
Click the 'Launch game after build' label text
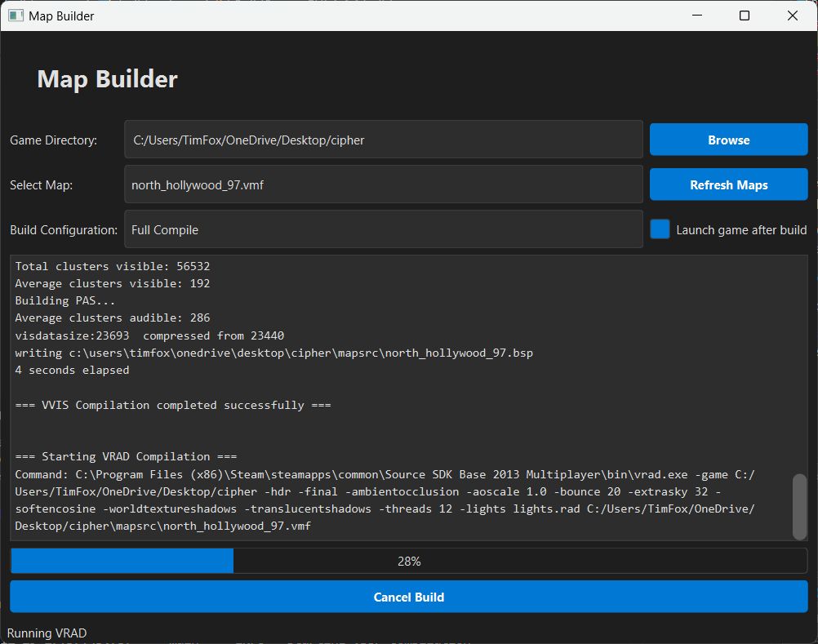tap(740, 230)
